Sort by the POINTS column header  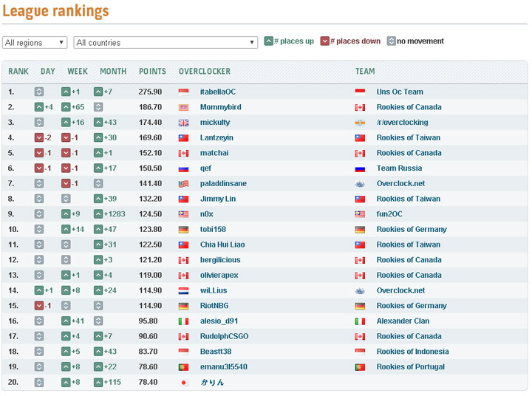(152, 72)
